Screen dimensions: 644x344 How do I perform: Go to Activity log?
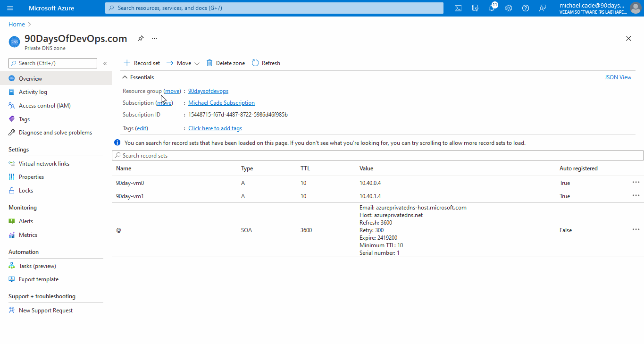click(x=33, y=92)
